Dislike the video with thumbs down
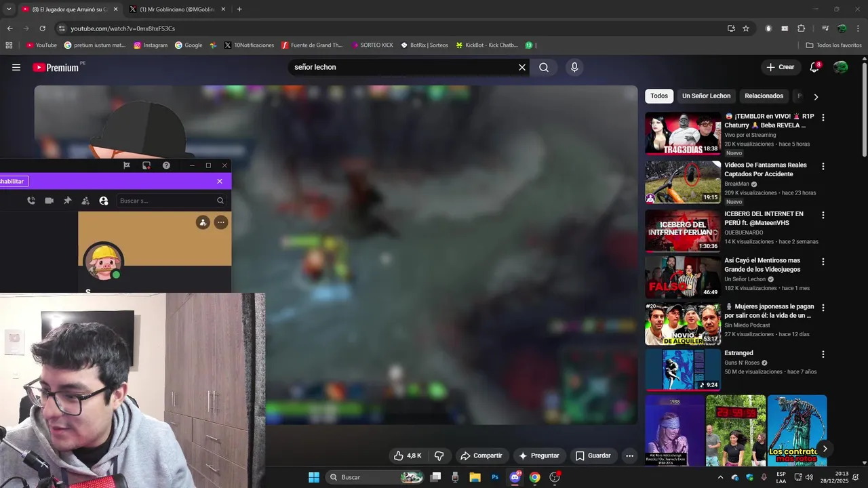 click(439, 455)
